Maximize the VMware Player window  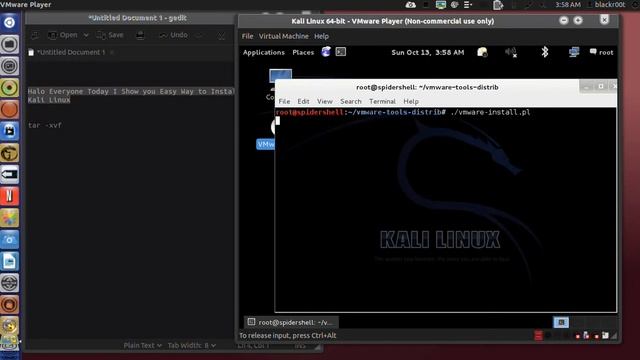coord(578,20)
